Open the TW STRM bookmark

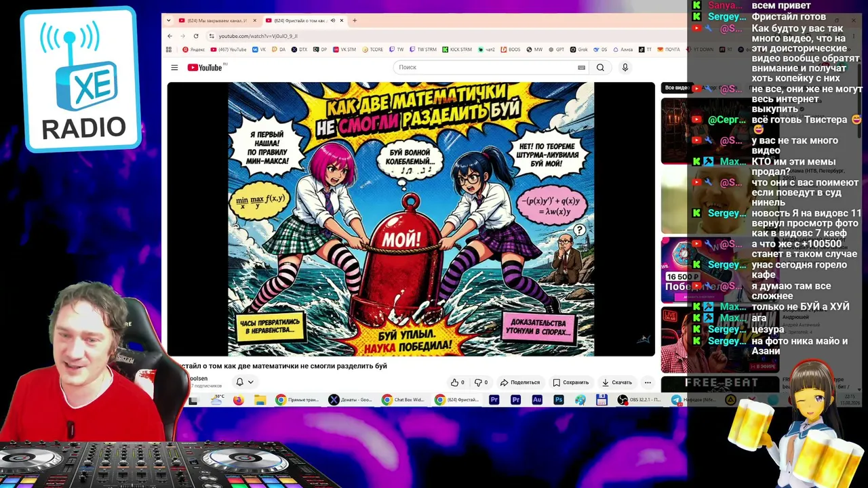coord(423,49)
